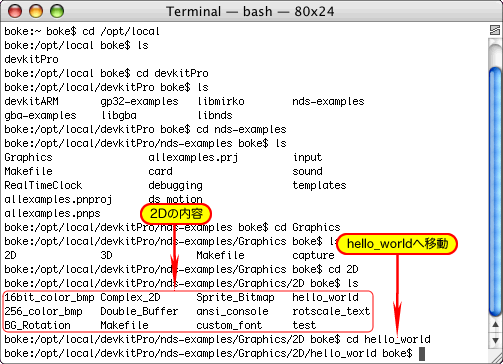Click the "devkitPro" output on third line
Screen dimensions: 503x364
(31, 59)
